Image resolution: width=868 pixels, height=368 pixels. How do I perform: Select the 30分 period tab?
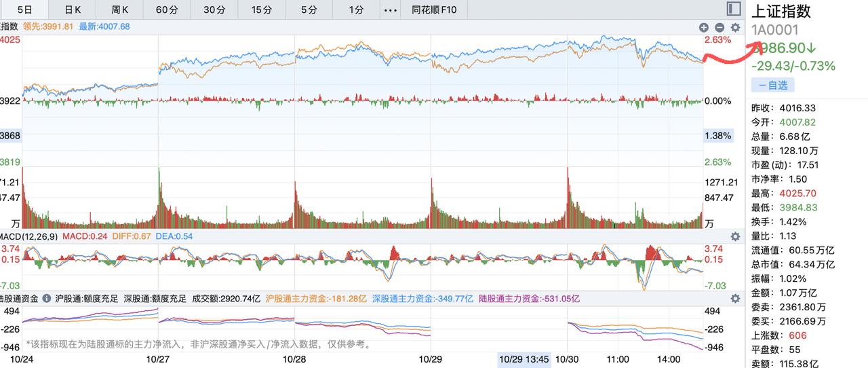pos(214,10)
